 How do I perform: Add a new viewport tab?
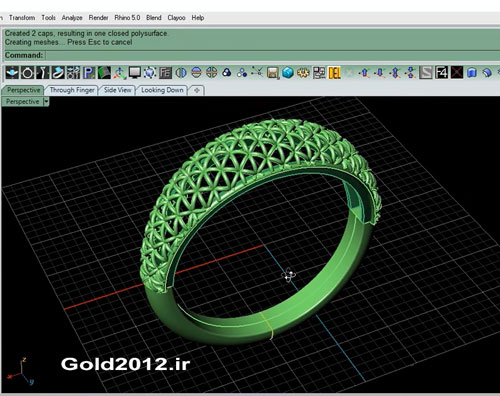point(197,90)
